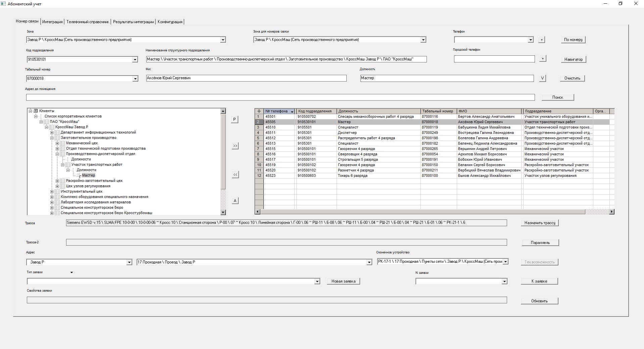Click the >> move-right button
The image size is (644, 349).
235,146
